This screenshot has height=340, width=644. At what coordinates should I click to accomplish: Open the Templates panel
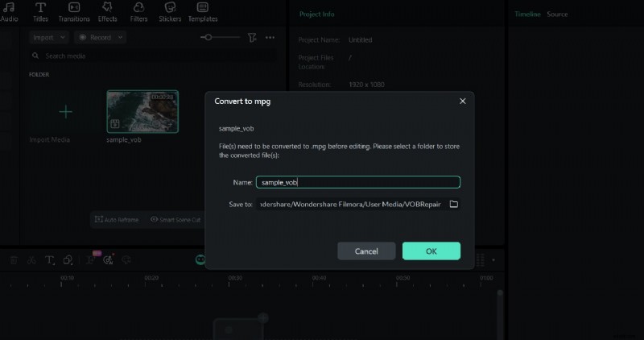[202, 11]
